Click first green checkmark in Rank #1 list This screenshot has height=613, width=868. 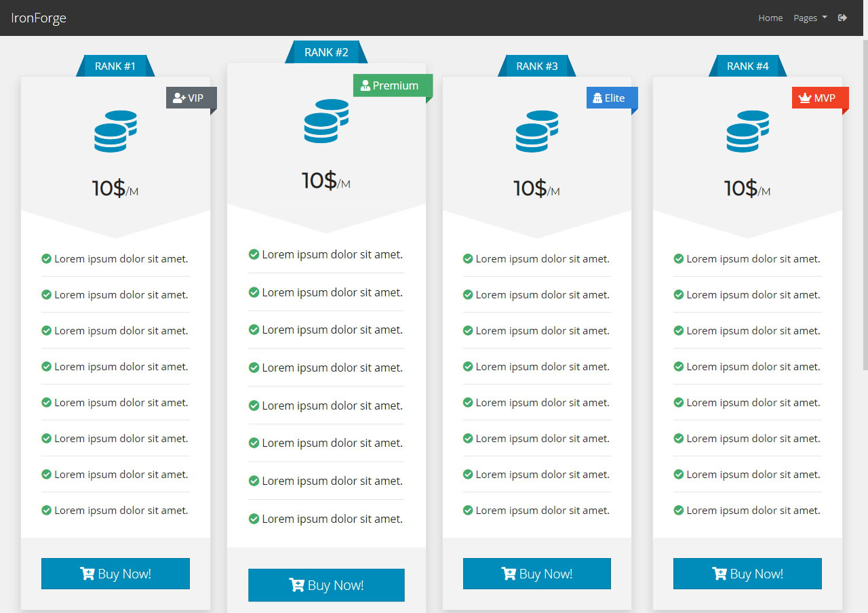pyautogui.click(x=47, y=258)
